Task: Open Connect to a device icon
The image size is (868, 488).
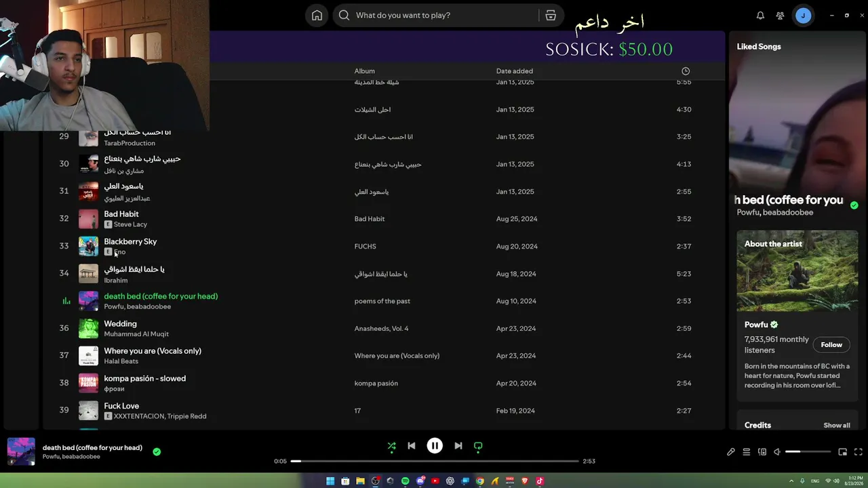Action: click(762, 452)
